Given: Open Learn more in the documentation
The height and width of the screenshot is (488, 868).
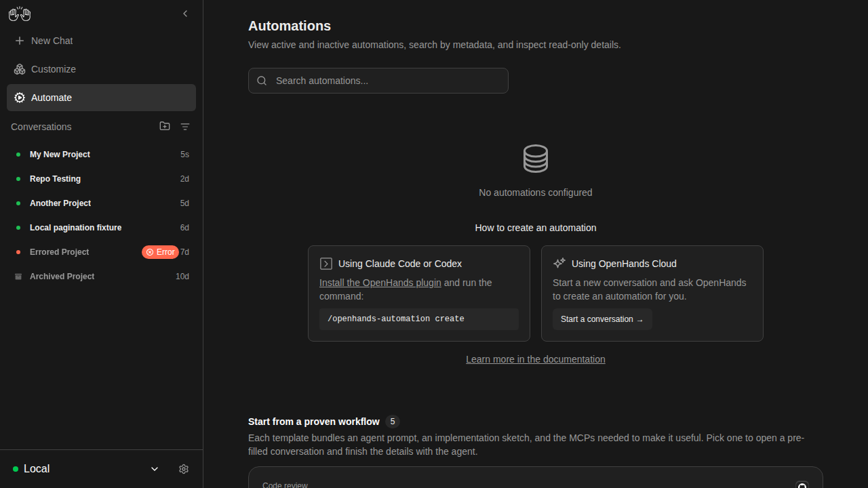Looking at the screenshot, I should pyautogui.click(x=536, y=359).
